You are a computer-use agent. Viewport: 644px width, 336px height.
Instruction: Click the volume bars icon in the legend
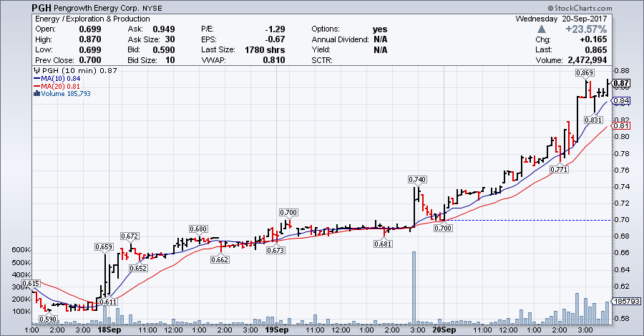coord(36,95)
